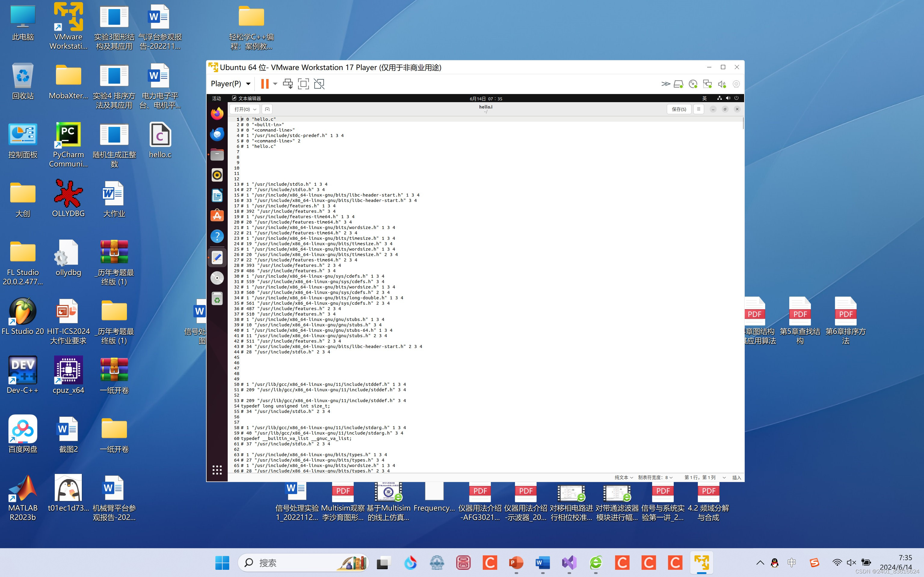Send Ctrl+Alt+Del to virtual machine
Screen dimensions: 924x577
tap(288, 84)
